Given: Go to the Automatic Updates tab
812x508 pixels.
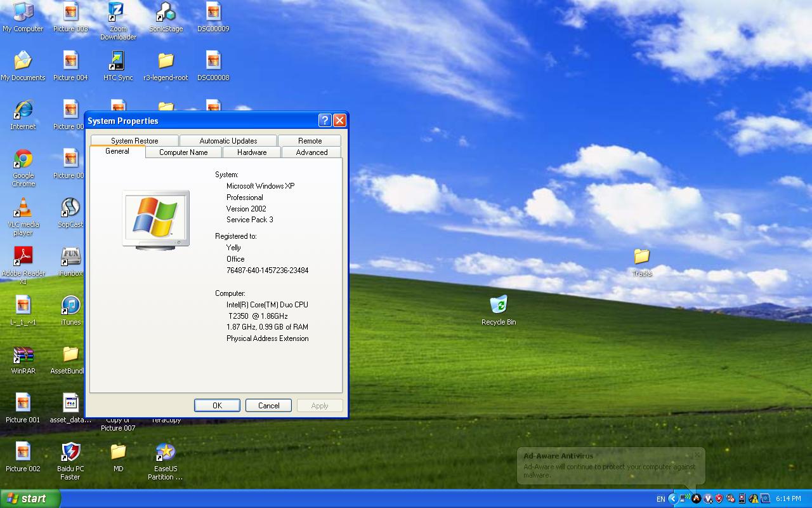Looking at the screenshot, I should click(228, 141).
